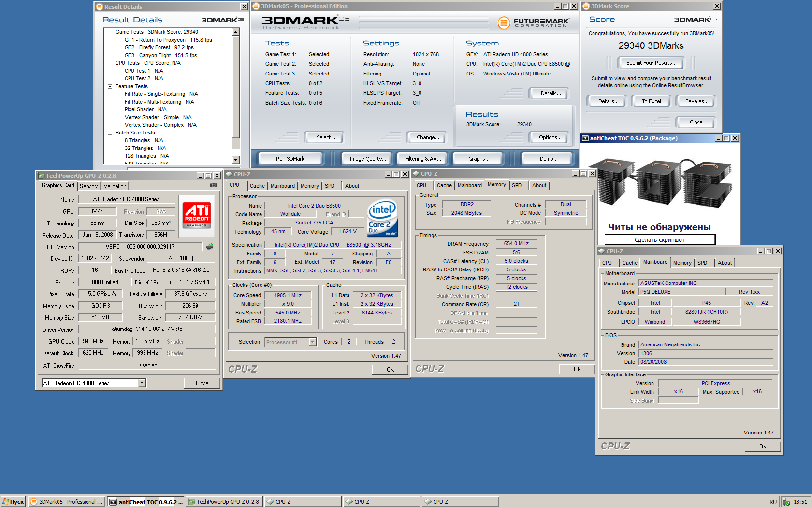Image resolution: width=812 pixels, height=508 pixels.
Task: Click scroll down arrow in Result Details
Action: [236, 160]
